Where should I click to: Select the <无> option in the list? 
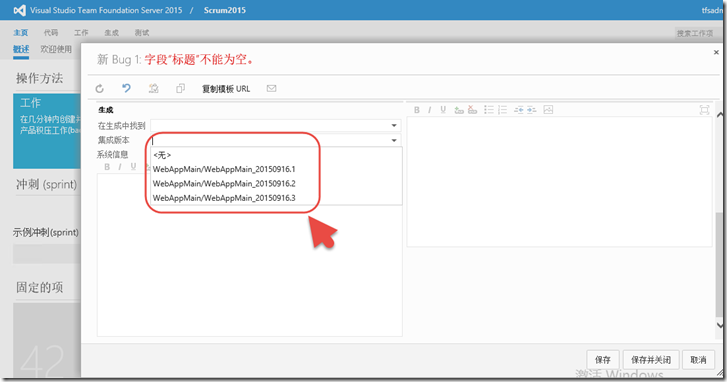276,155
